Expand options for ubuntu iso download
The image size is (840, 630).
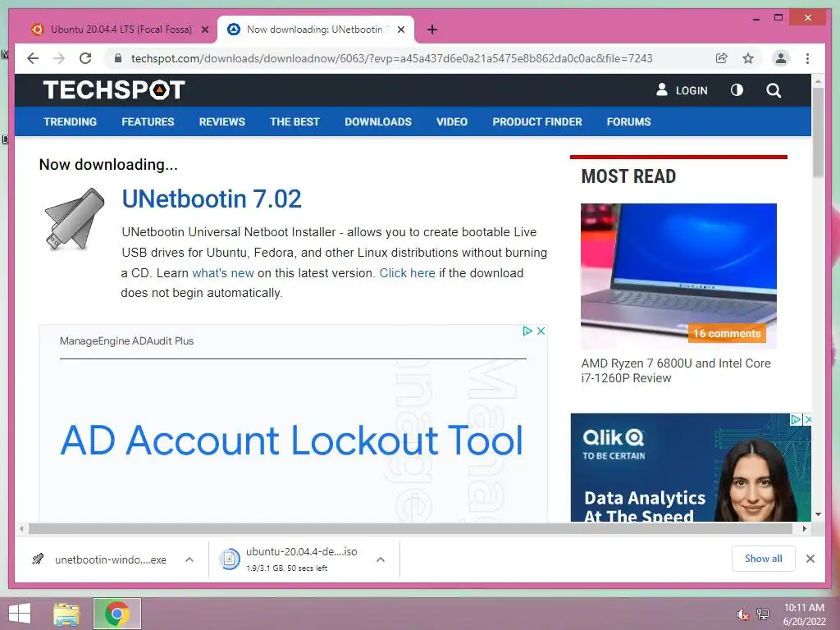pyautogui.click(x=381, y=559)
